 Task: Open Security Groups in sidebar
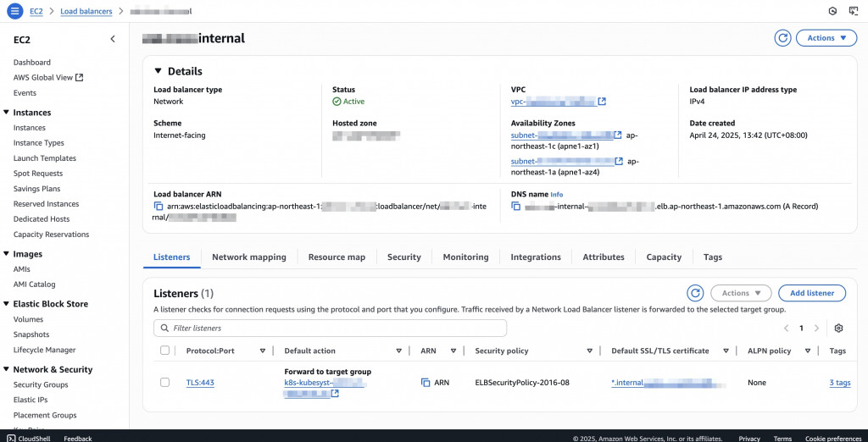41,384
